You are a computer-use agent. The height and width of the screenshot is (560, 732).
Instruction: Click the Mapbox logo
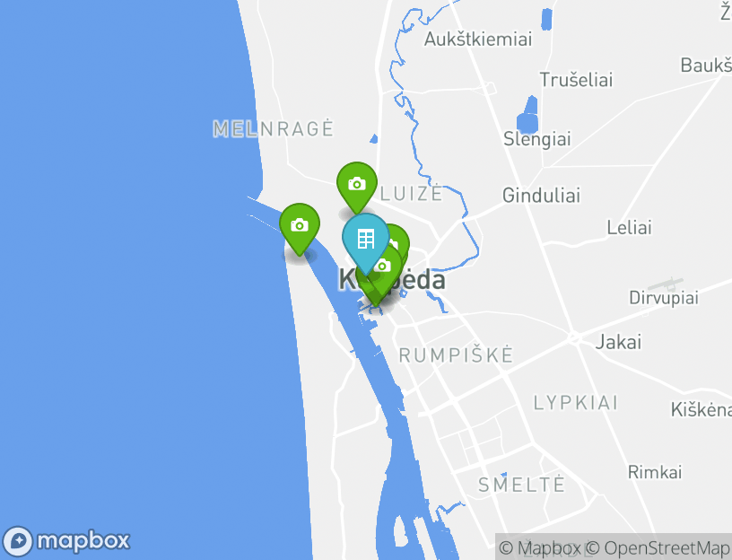pyautogui.click(x=65, y=541)
